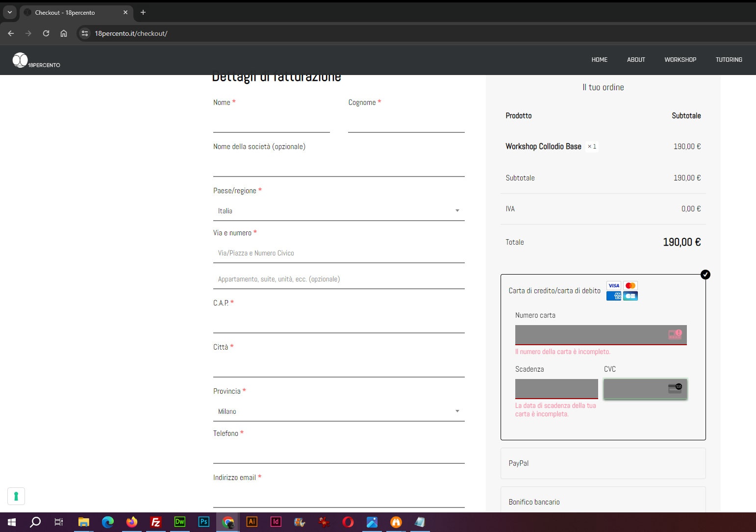Viewport: 756px width, 532px height.
Task: Open Adobe Illustrator from the taskbar
Action: [252, 522]
